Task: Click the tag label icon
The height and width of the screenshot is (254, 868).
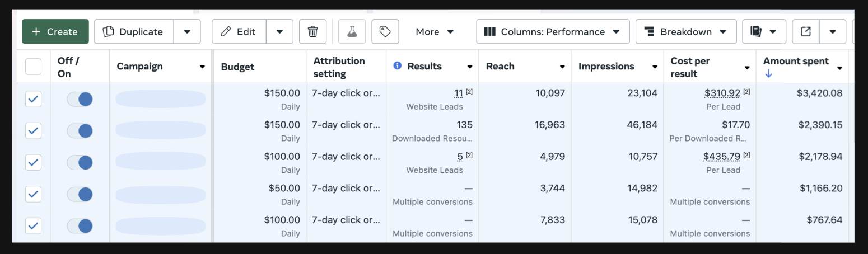Action: click(x=385, y=32)
